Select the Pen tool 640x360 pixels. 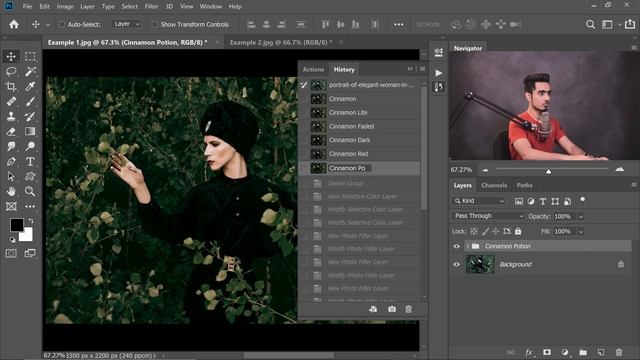coord(11,161)
